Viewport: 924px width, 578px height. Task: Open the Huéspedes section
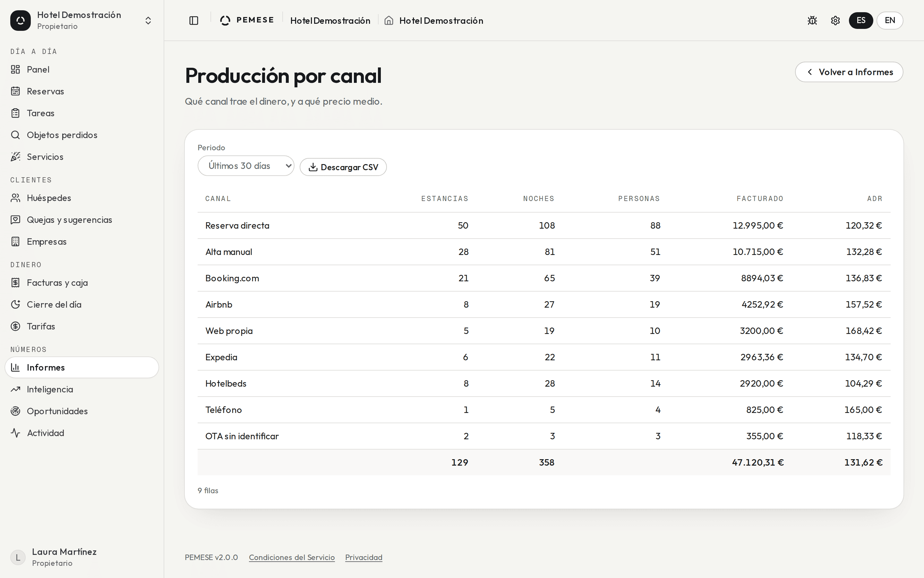(82, 198)
